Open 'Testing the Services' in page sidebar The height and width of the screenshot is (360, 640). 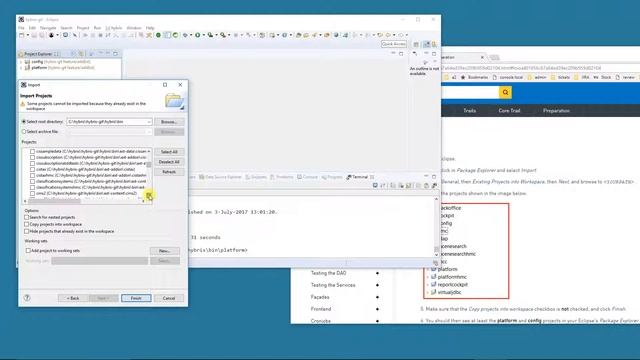click(333, 285)
